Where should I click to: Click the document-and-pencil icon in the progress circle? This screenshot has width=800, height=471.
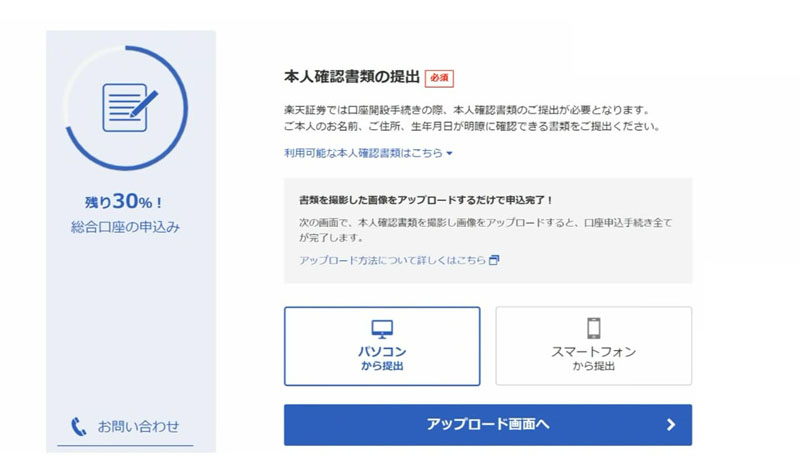130,108
